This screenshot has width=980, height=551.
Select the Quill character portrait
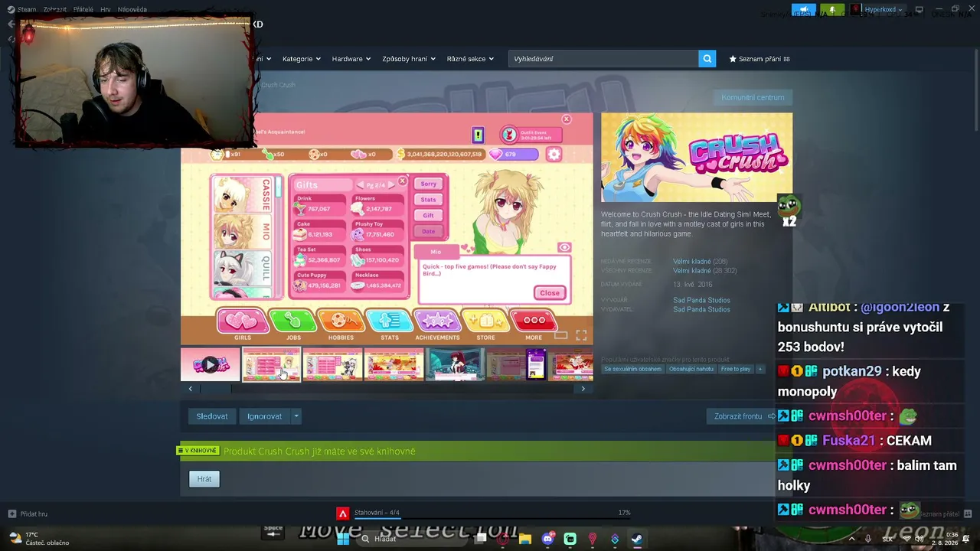pos(243,269)
